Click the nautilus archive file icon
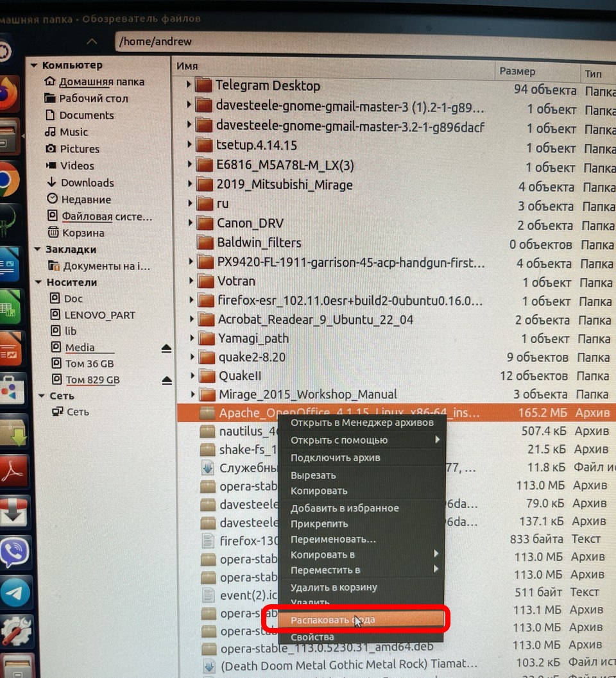The height and width of the screenshot is (678, 616). click(x=208, y=431)
